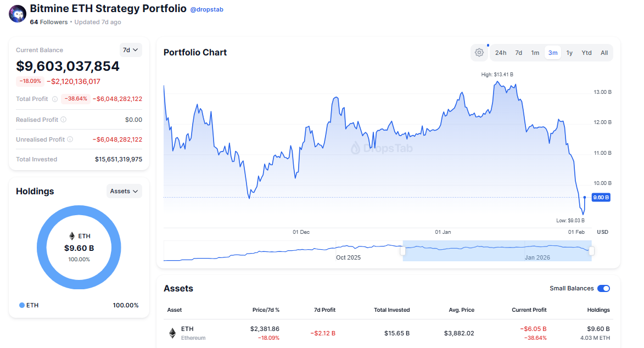
Task: Open the @dropstab profile link
Action: coord(206,10)
